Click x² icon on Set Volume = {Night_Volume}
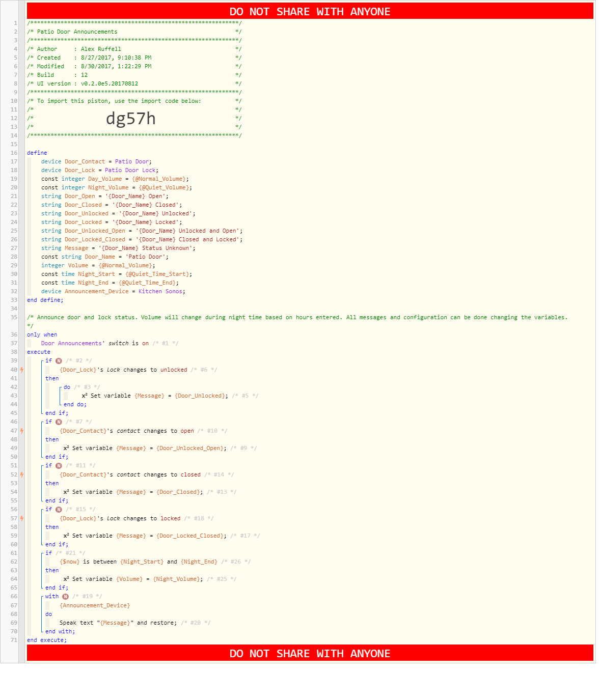The width and height of the screenshot is (600, 700). pyautogui.click(x=66, y=579)
